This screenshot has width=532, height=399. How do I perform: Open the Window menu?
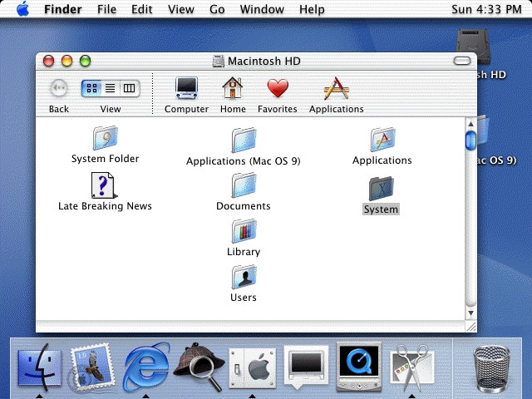[x=262, y=9]
